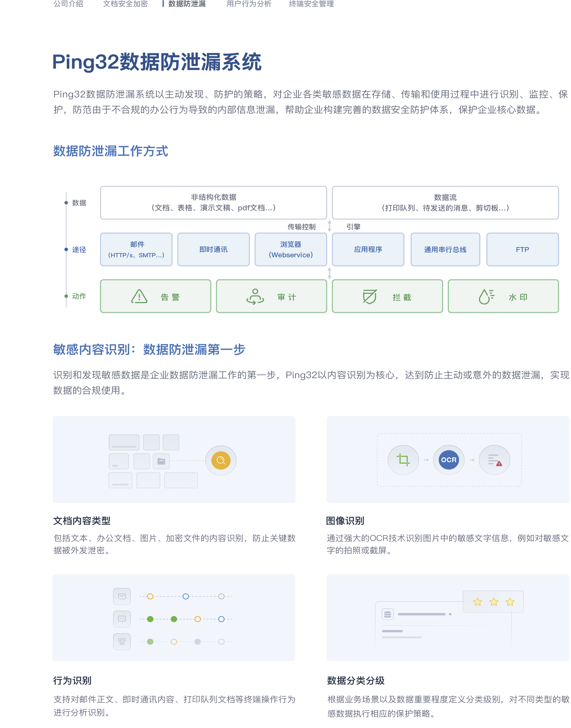Image resolution: width=571 pixels, height=728 pixels.
Task: Click the printer icon in behavior recognition illustration
Action: tap(122, 642)
